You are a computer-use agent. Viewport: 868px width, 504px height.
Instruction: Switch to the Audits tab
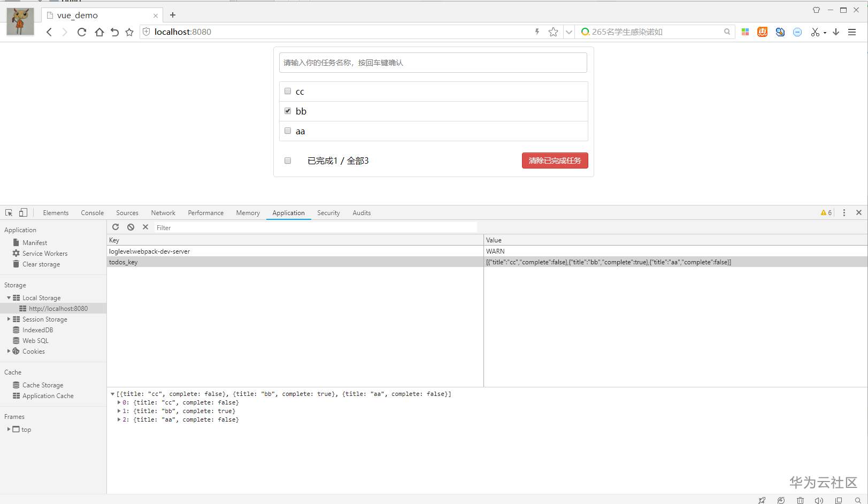tap(362, 212)
